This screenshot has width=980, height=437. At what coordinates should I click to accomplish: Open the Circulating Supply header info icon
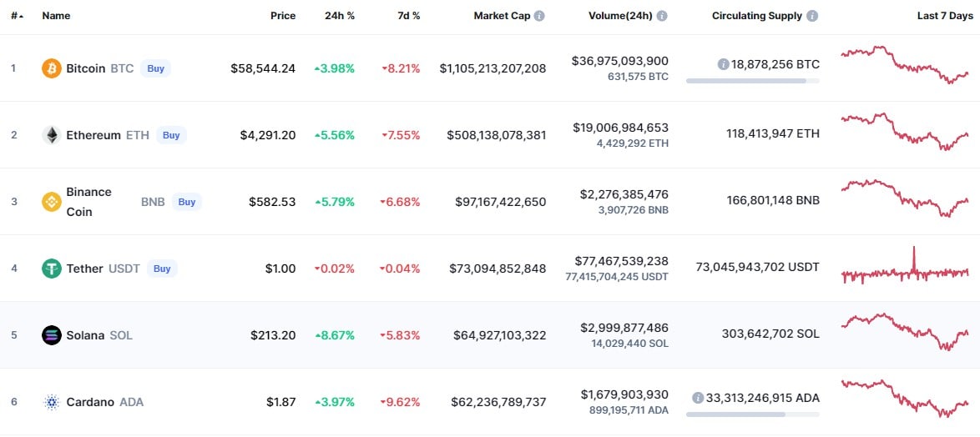click(x=812, y=16)
